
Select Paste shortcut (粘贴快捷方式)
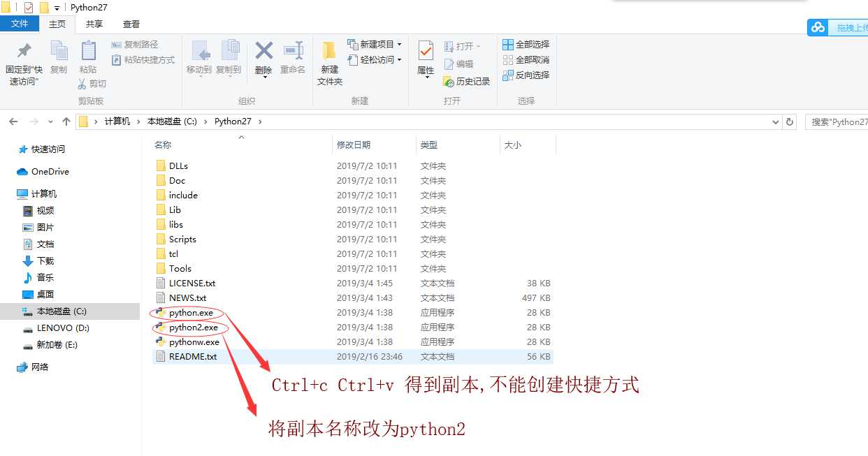point(143,60)
